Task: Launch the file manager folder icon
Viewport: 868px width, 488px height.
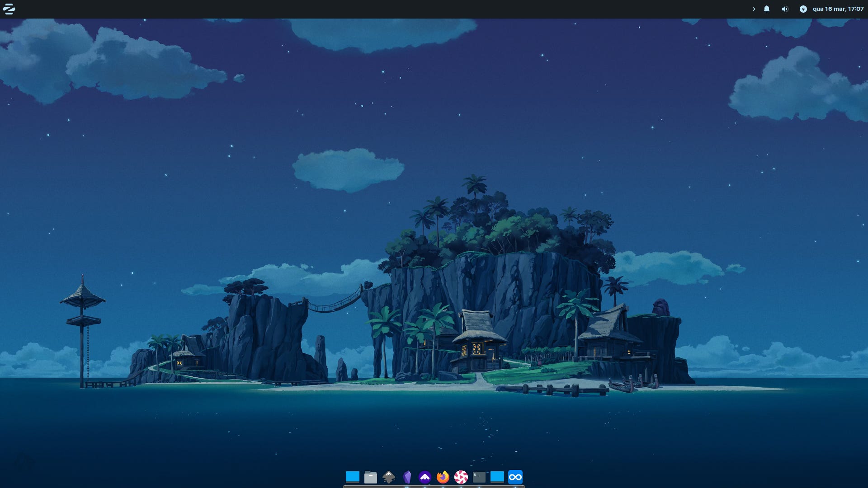Action: (371, 477)
